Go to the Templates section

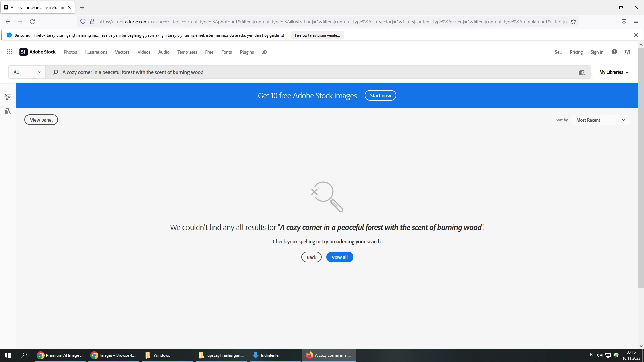(x=187, y=52)
